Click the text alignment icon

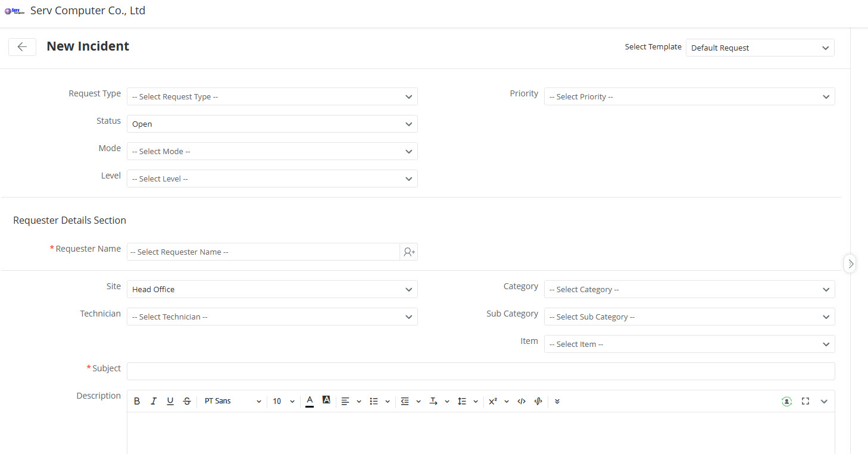point(345,401)
